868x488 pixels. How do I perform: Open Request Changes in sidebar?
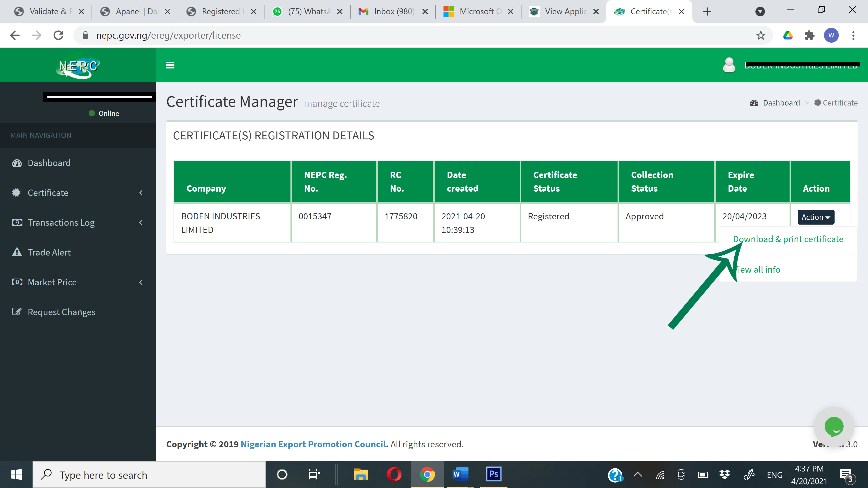(x=78, y=312)
